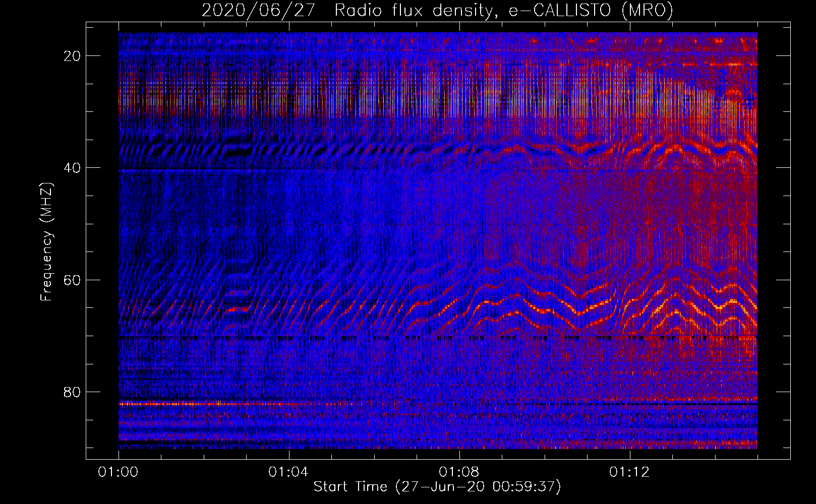Viewport: 816px width, 504px height.
Task: Click the '01:04' time tick label
Action: point(288,472)
